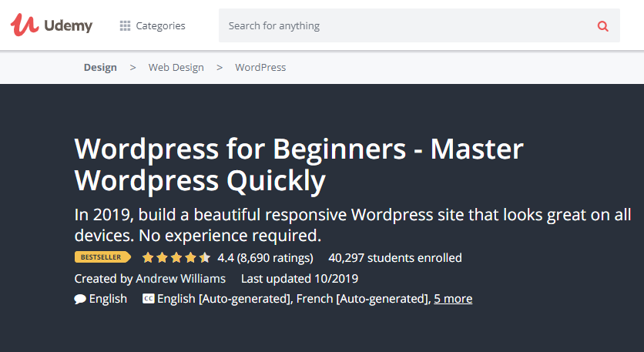This screenshot has height=352, width=644.
Task: Click 40,297 students enrolled text
Action: (x=395, y=258)
